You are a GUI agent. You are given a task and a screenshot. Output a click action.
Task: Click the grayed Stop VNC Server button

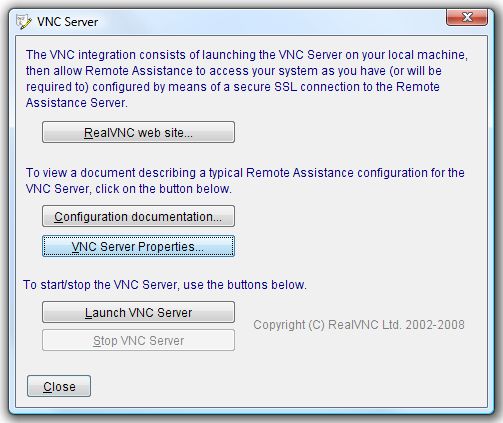tap(138, 340)
